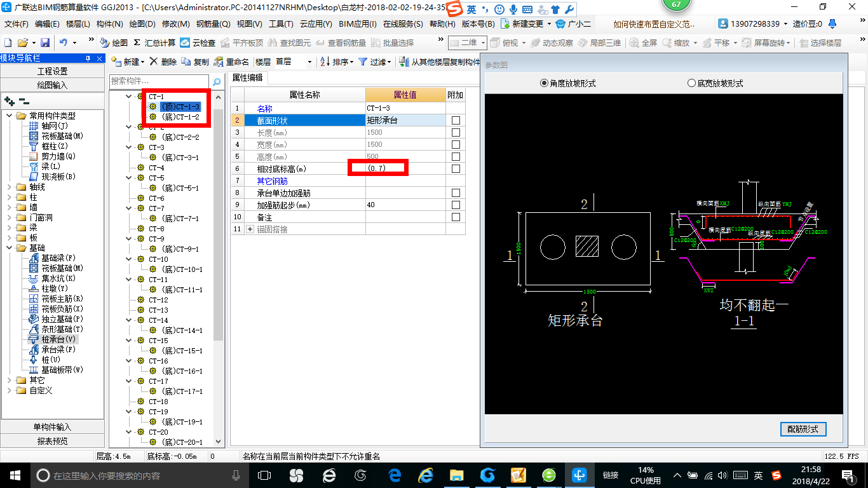This screenshot has height=488, width=868.
Task: Select 集水坑(K) component type
Action: pos(53,278)
